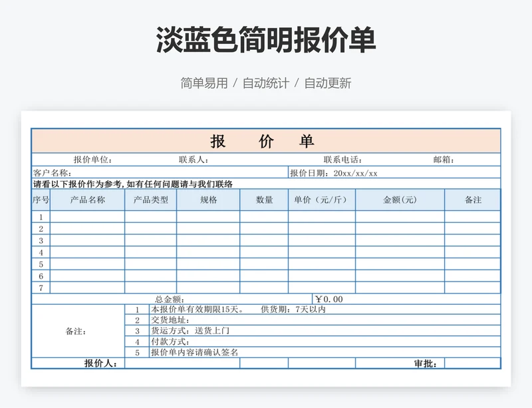Click the empty cell after '报价人:'
The image size is (532, 408).
pyautogui.click(x=182, y=363)
